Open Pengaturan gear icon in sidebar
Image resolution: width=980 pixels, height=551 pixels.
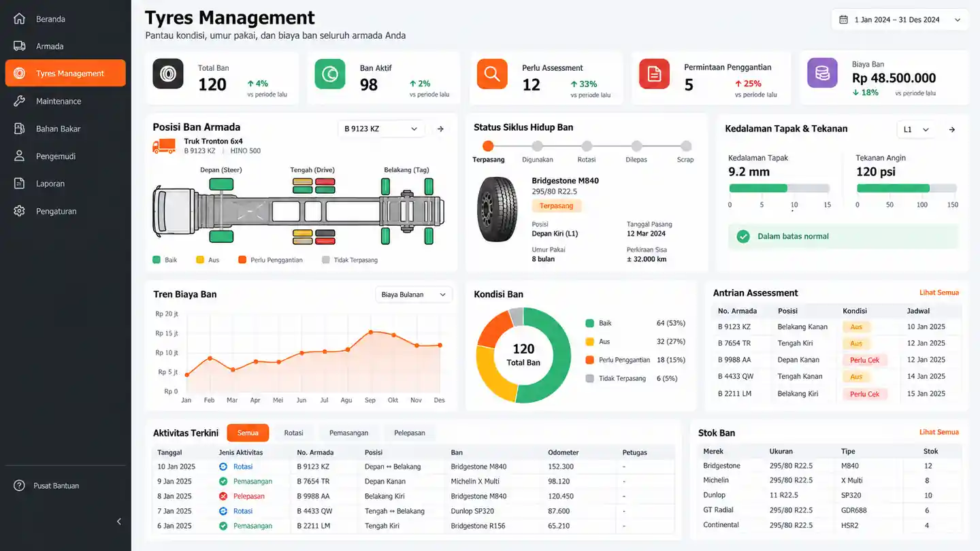(x=19, y=211)
